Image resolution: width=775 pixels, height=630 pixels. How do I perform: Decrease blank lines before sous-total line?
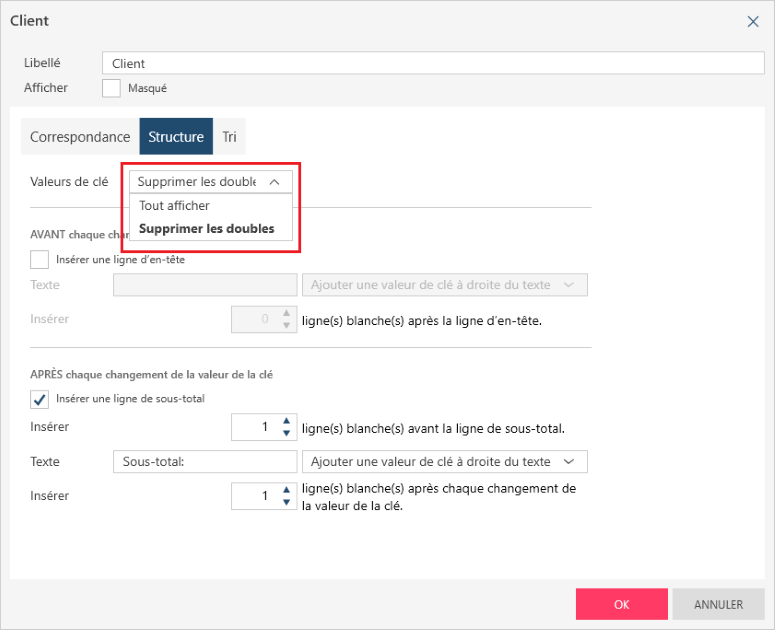point(287,433)
